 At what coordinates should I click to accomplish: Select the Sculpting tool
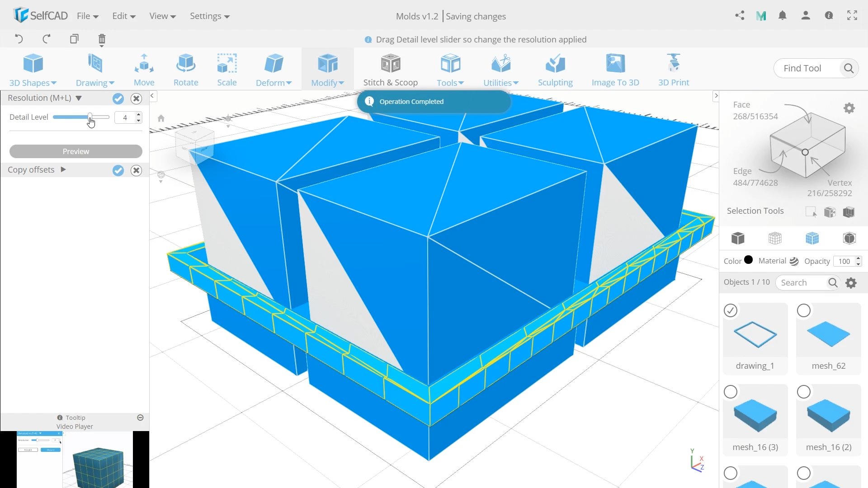point(555,70)
